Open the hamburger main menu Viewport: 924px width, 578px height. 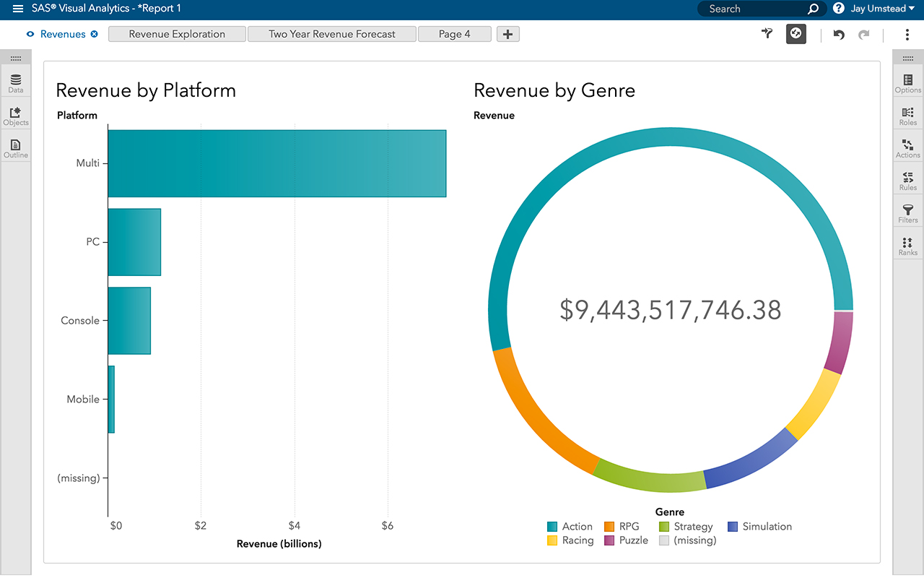click(x=18, y=9)
